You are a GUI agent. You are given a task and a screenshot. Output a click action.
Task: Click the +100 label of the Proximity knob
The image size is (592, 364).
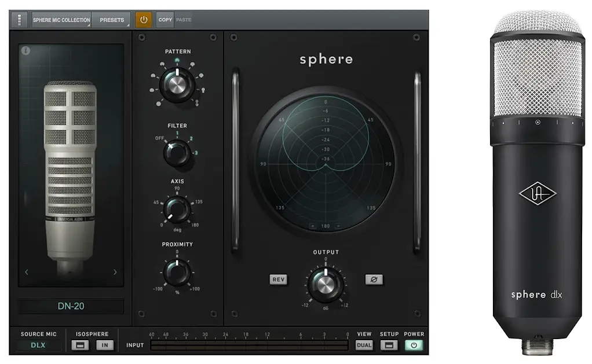click(195, 289)
